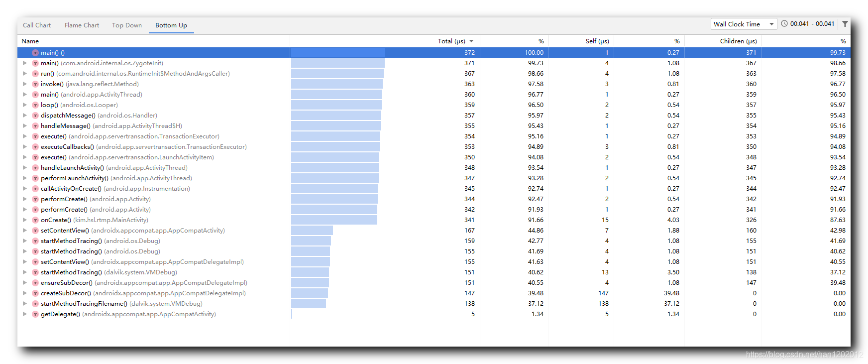Expand loop() android.os.Looper row
The height and width of the screenshot is (364, 868).
tap(24, 105)
